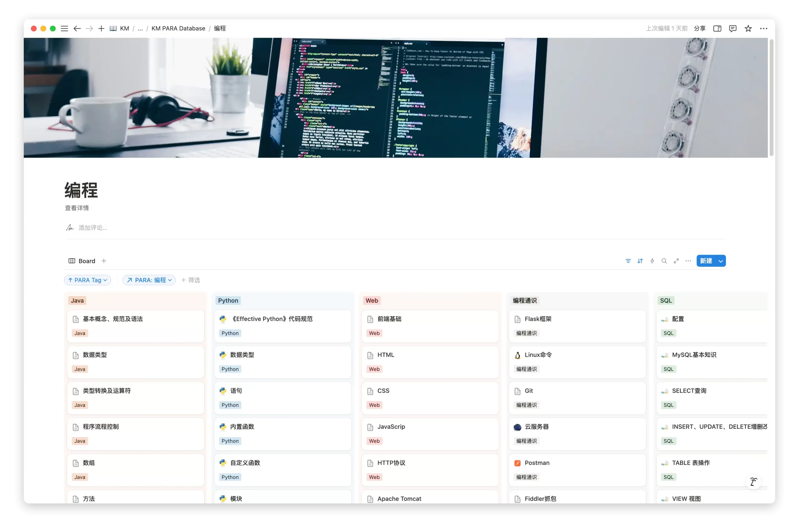Screen dimensions: 799x532
Task: Click the back navigation arrow
Action: (77, 28)
